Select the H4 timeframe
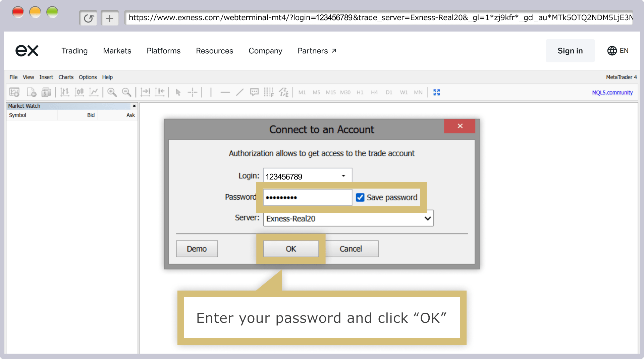The image size is (644, 359). [374, 92]
